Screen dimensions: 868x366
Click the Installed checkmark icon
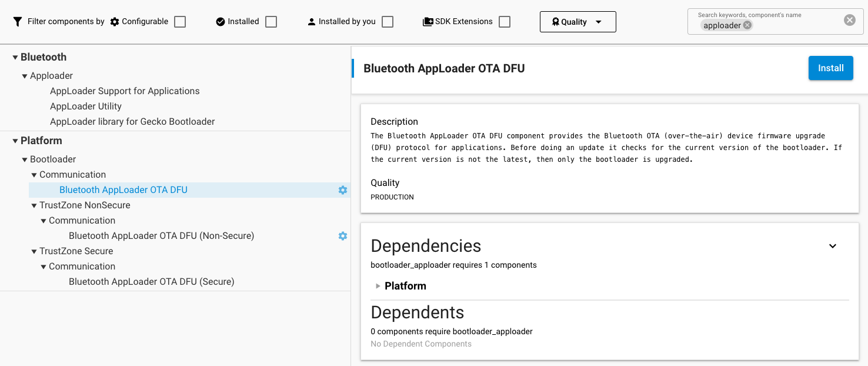point(219,21)
